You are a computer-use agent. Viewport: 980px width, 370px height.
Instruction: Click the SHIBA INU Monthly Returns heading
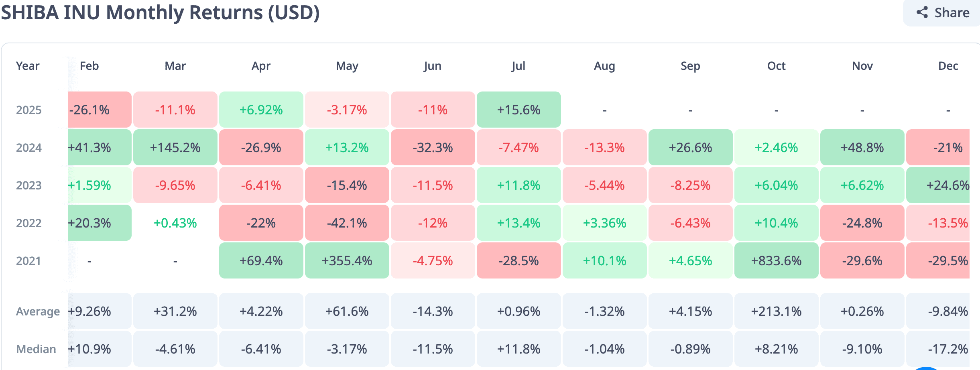tap(161, 12)
